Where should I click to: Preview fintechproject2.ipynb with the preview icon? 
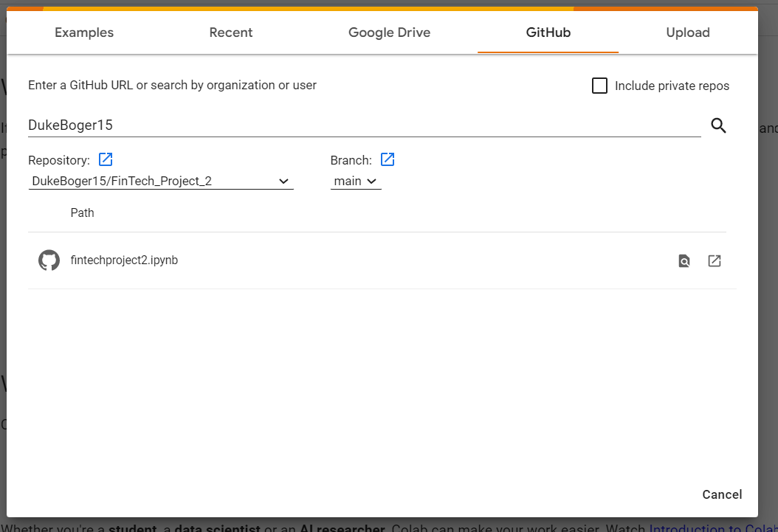click(683, 260)
